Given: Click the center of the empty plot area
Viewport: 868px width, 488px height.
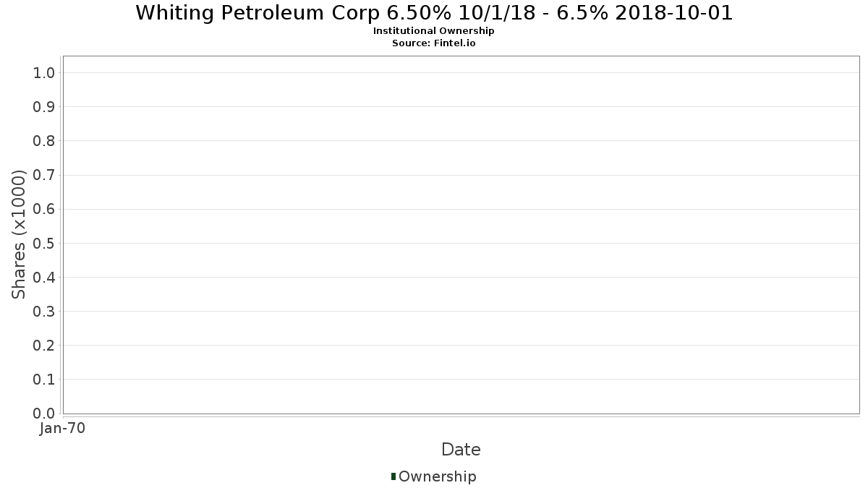Looking at the screenshot, I should (461, 235).
